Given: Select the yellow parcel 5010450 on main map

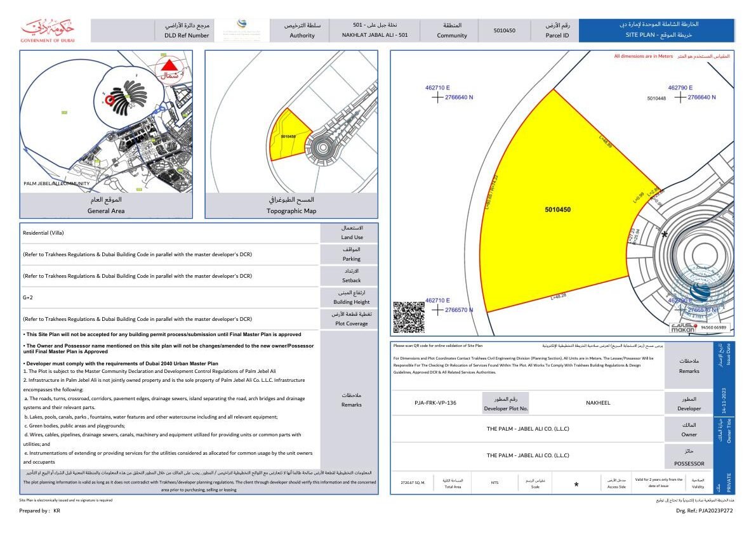Looking at the screenshot, I should coord(557,209).
